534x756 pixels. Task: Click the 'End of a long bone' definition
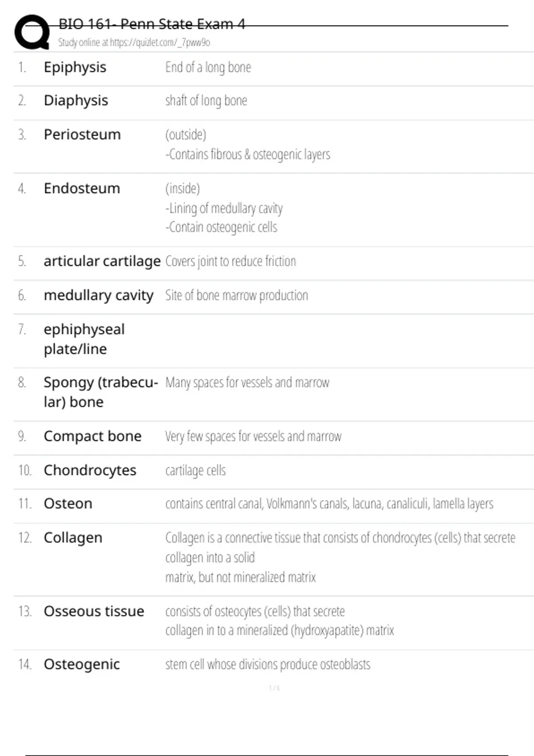(208, 67)
